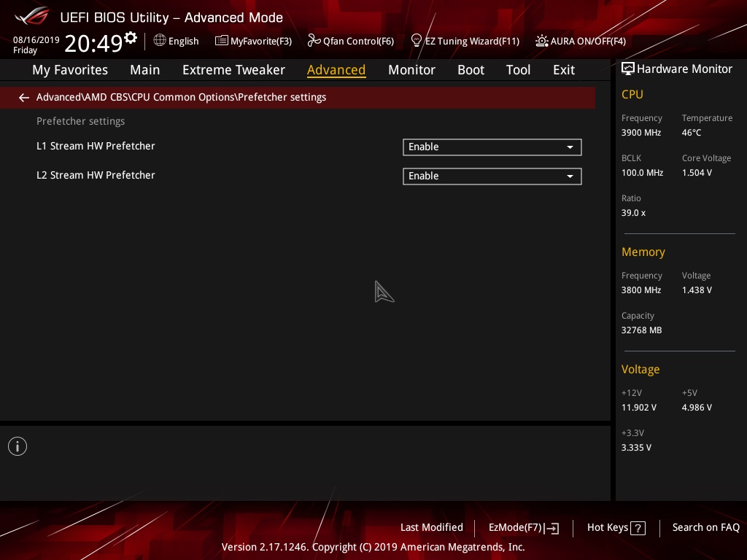
Task: Click the CPU section heading
Action: click(x=632, y=95)
